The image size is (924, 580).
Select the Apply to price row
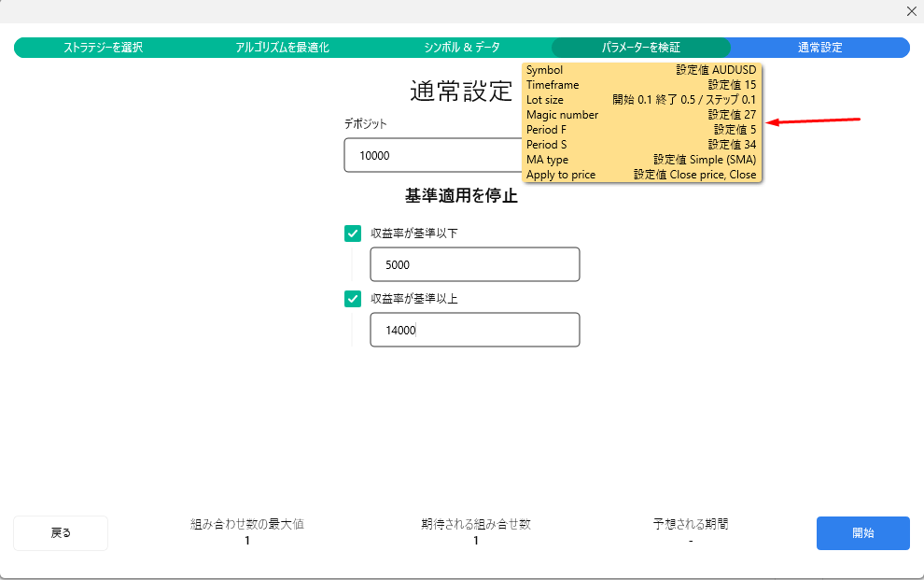click(641, 175)
